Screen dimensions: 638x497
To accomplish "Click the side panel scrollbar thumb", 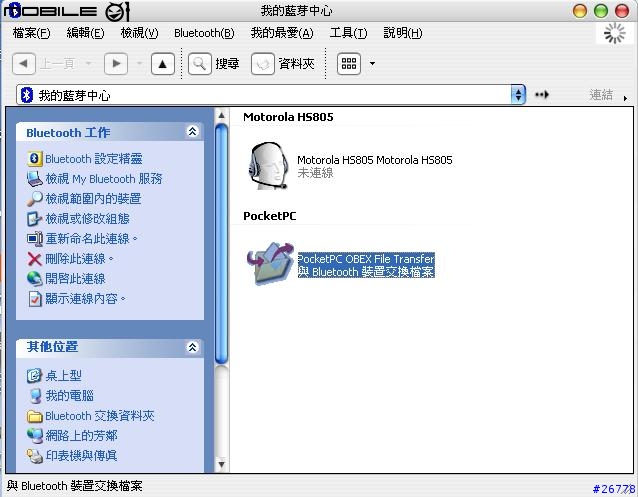I will (221, 243).
